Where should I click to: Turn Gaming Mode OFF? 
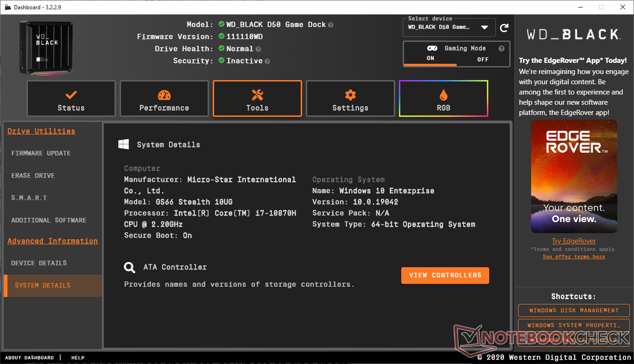tap(483, 59)
